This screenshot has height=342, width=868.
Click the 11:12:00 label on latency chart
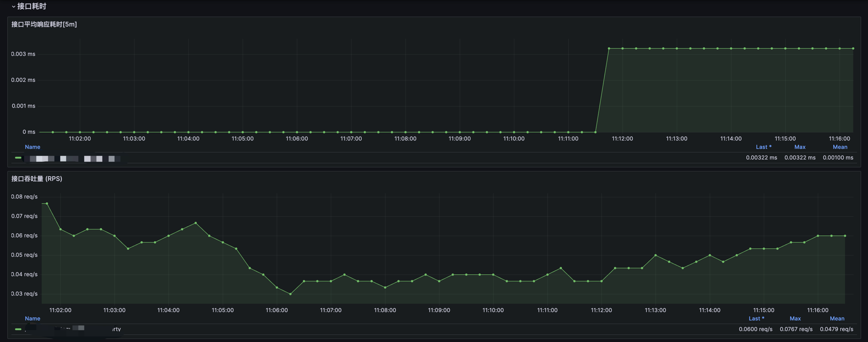pyautogui.click(x=622, y=139)
